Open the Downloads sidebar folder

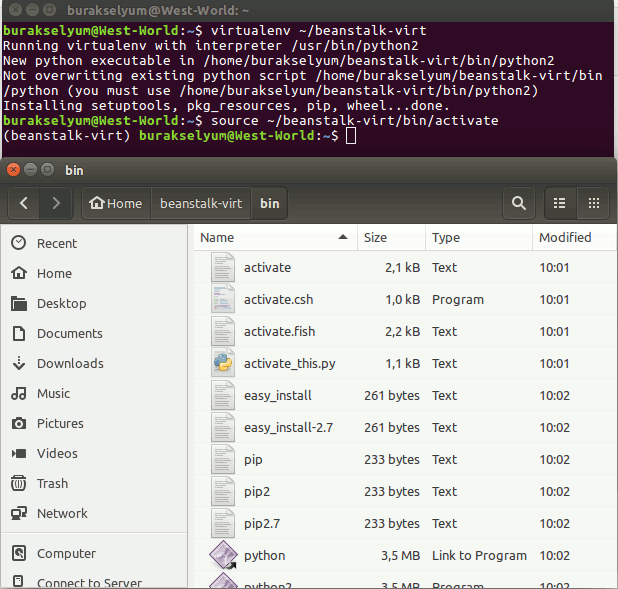[70, 363]
